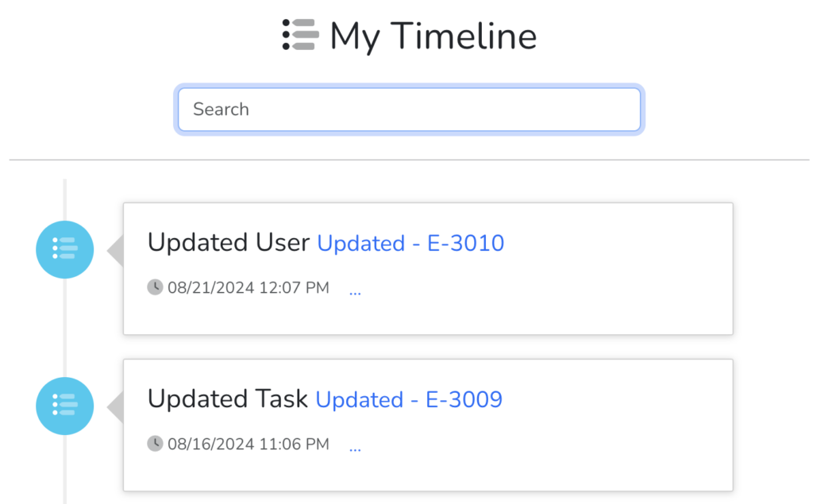813x504 pixels.
Task: Click empty area of the Updated Task card
Action: click(570, 456)
